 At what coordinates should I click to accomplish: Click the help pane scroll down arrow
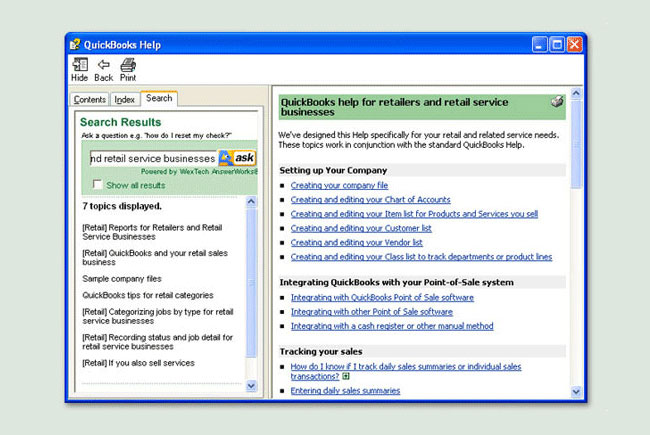[x=576, y=391]
